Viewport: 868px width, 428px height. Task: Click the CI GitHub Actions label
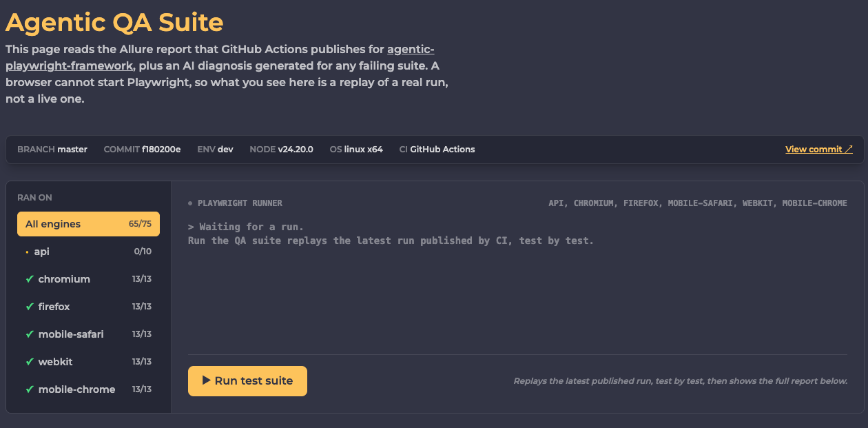[x=437, y=149]
